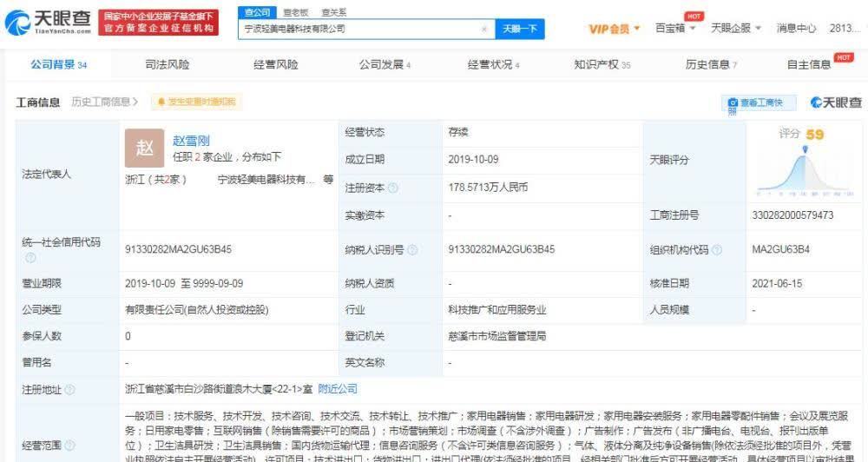Click the 统一社会信用代码 value 91330282MA2GU63B45
Viewport: 868px width, 462px height.
[178, 250]
